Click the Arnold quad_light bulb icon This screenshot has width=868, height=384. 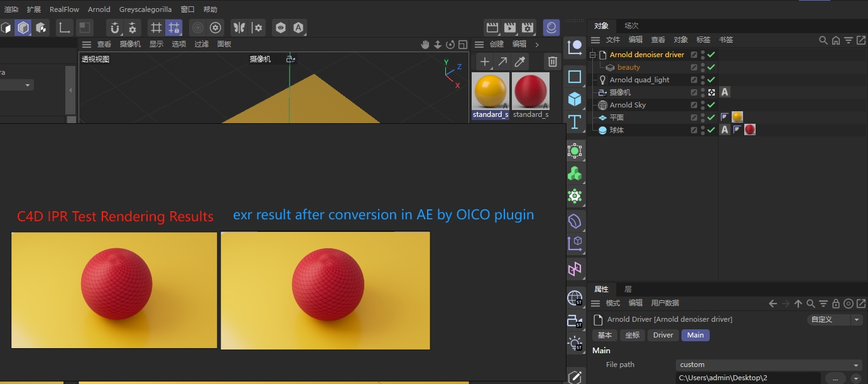pos(602,79)
